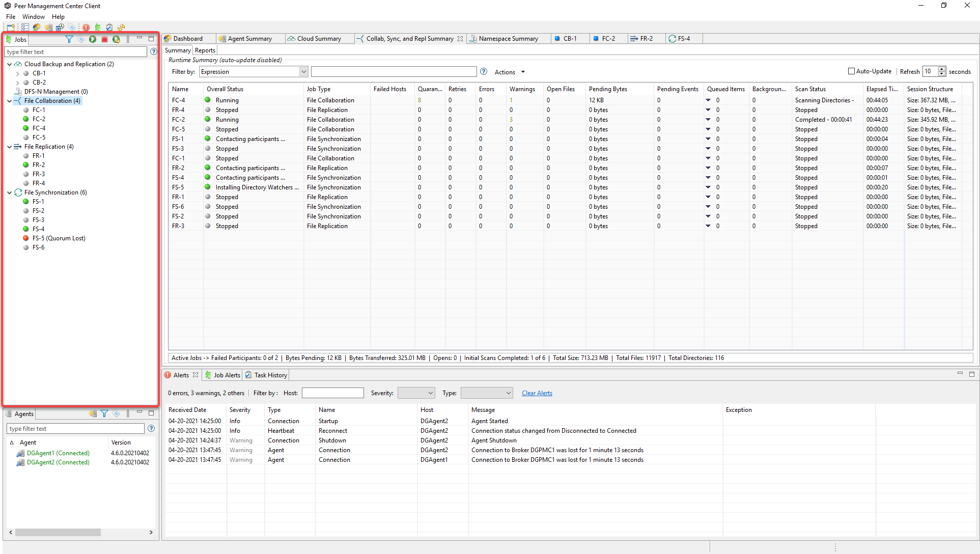980x554 pixels.
Task: Click the calendar clock scheduler toolbar icon
Action: click(60, 27)
